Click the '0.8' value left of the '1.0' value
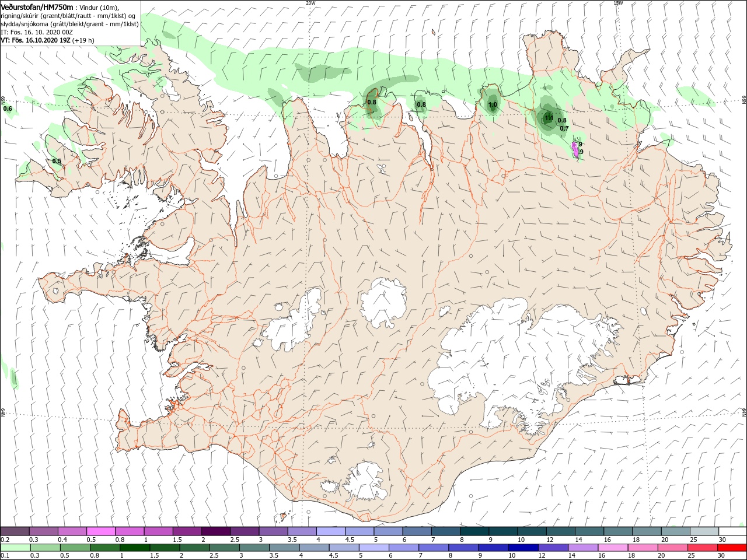This screenshot has width=747, height=560. coord(421,105)
